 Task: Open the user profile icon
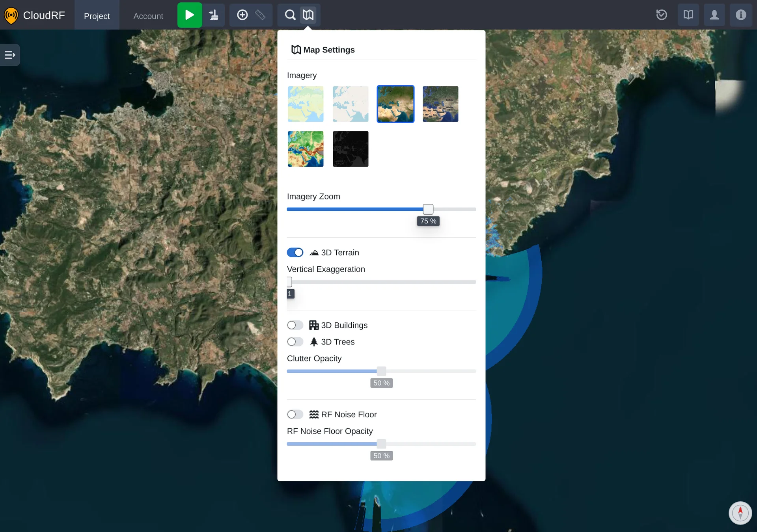pyautogui.click(x=714, y=15)
